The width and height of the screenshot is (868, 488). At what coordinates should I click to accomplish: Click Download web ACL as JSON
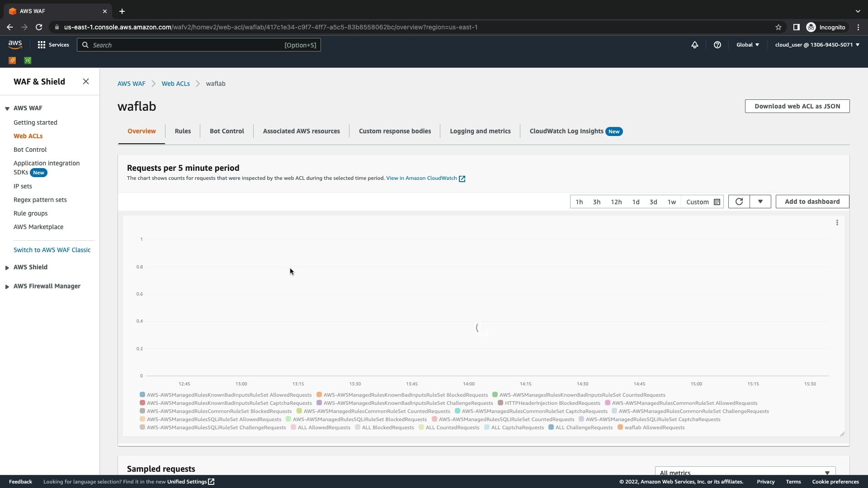coord(797,106)
